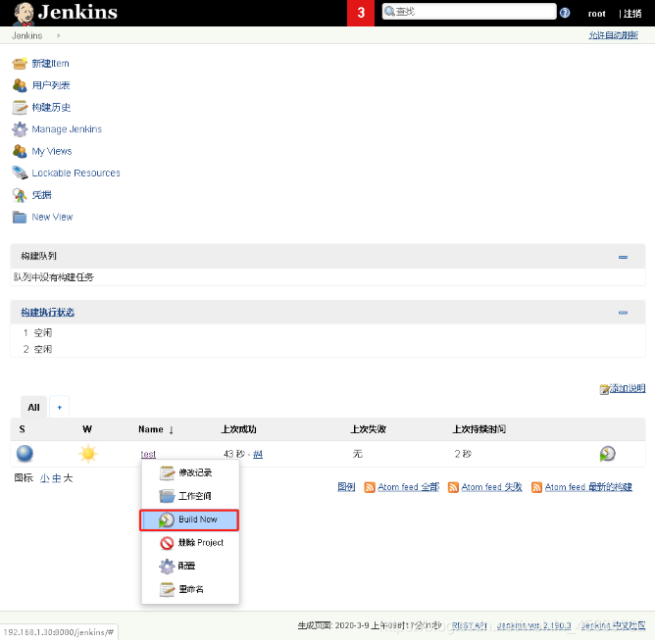Click the sunny weather icon for test

tap(88, 454)
